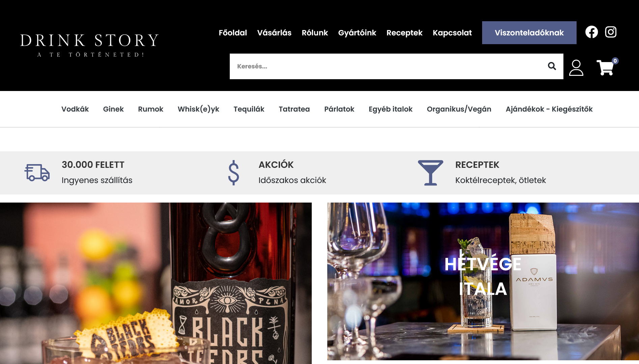
Task: Click the Viszonteladóknak button
Action: pos(529,33)
